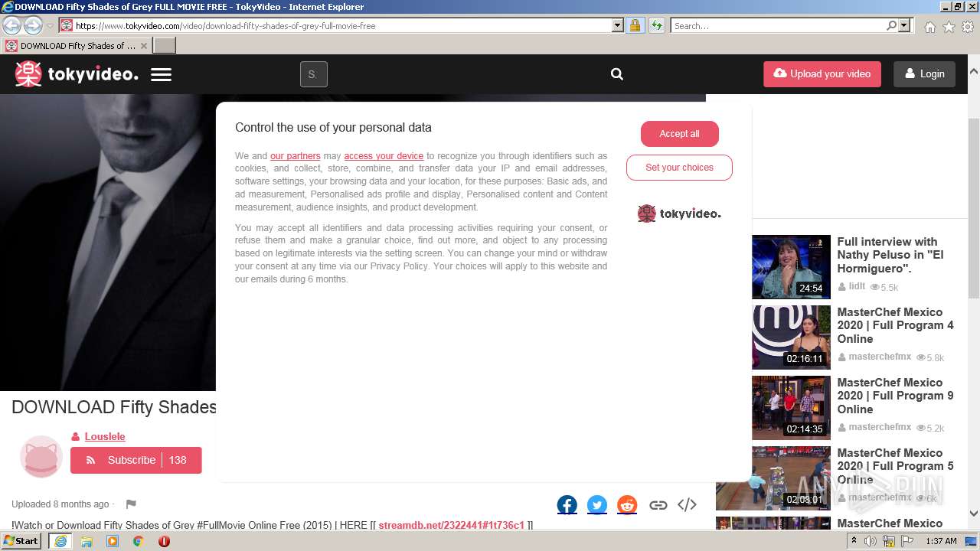980x551 pixels.
Task: Share video on Facebook
Action: click(x=567, y=505)
